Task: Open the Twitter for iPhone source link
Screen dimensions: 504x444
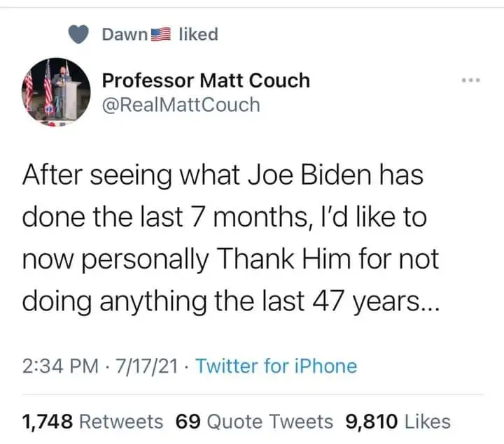Action: [x=276, y=366]
